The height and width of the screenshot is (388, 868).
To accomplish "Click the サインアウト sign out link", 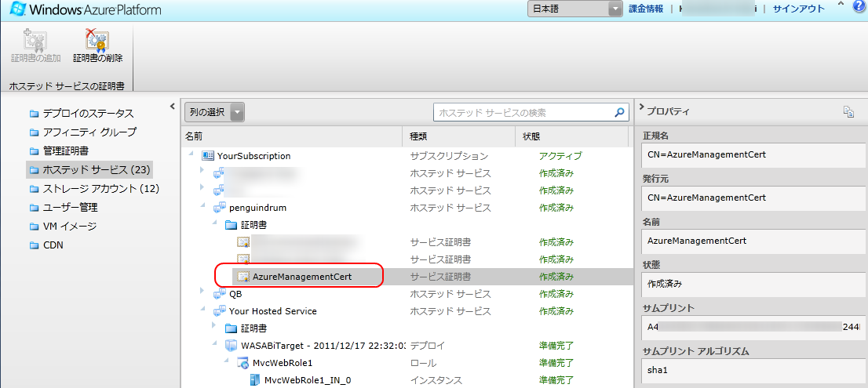I will tap(799, 9).
